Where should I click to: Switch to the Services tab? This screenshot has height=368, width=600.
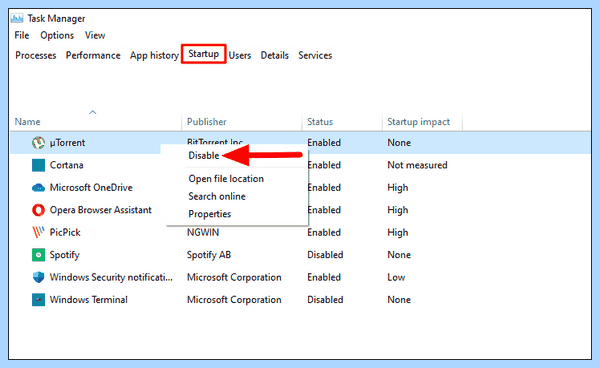pos(315,55)
